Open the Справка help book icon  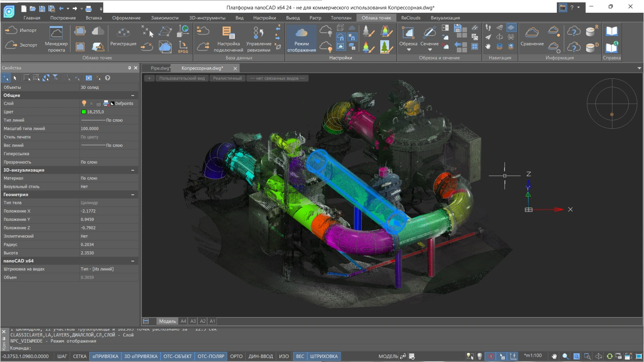[x=611, y=31]
